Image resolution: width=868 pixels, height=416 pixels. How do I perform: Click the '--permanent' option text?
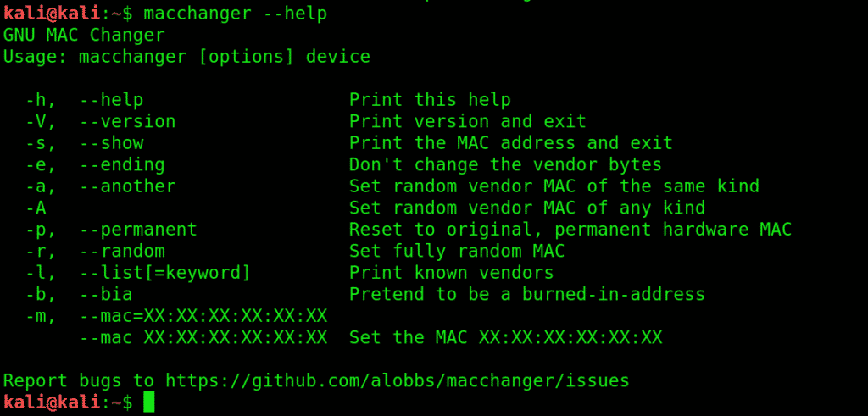click(138, 229)
